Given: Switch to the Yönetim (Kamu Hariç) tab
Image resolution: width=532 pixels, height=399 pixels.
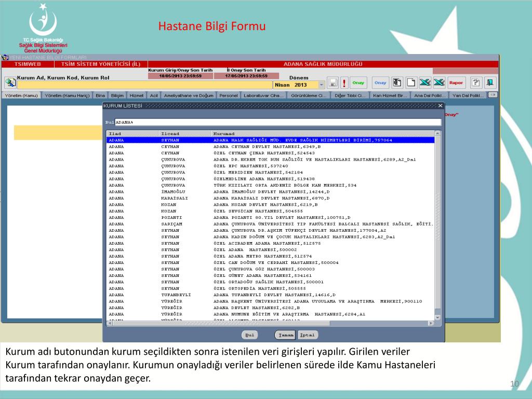Looking at the screenshot, I should (67, 96).
